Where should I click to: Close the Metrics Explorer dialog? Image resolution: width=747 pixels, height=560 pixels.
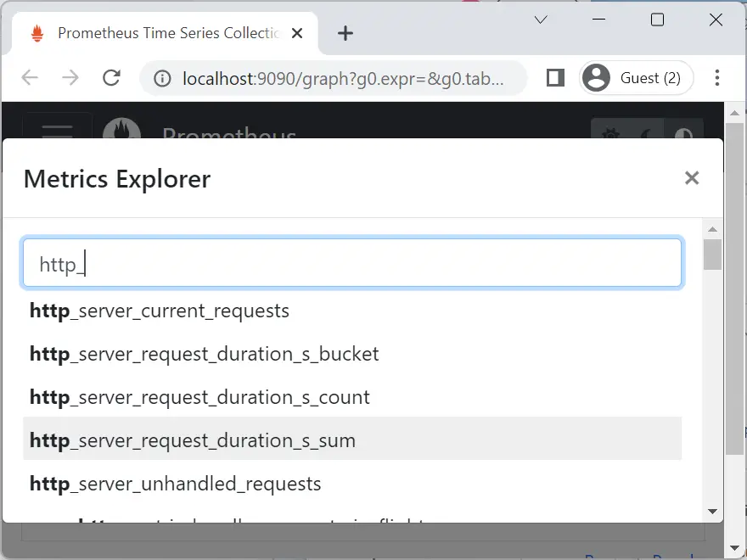click(x=692, y=178)
